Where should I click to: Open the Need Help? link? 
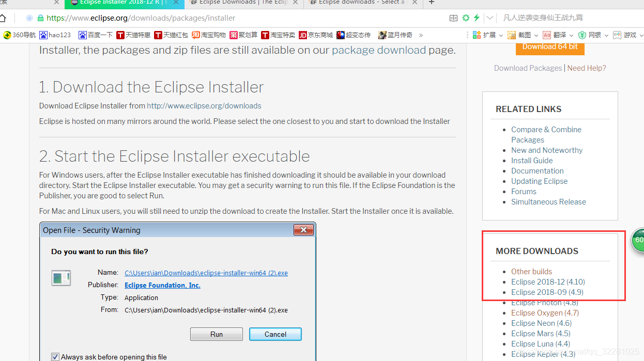coord(587,68)
